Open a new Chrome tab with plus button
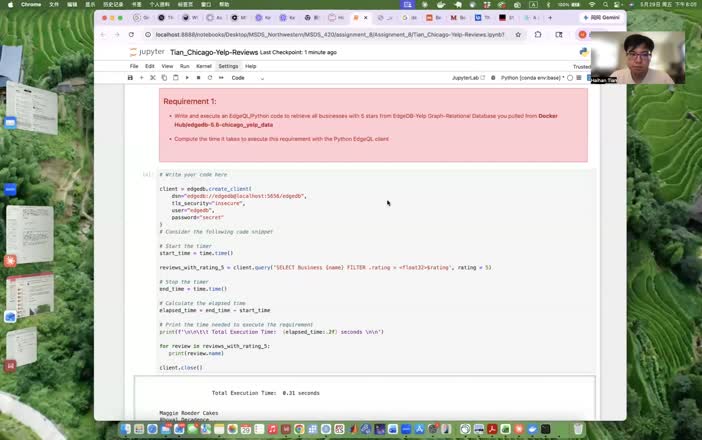Viewport: 702px width, 440px height. click(x=550, y=18)
